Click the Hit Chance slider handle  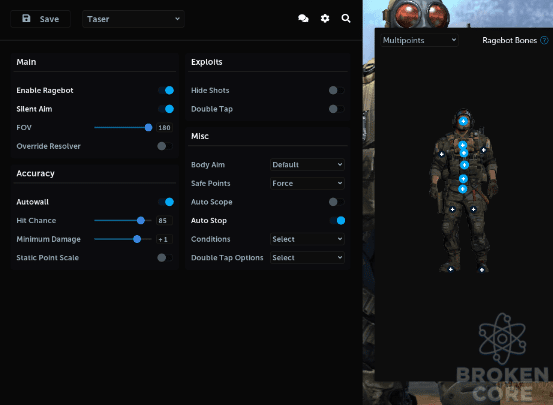pos(141,220)
